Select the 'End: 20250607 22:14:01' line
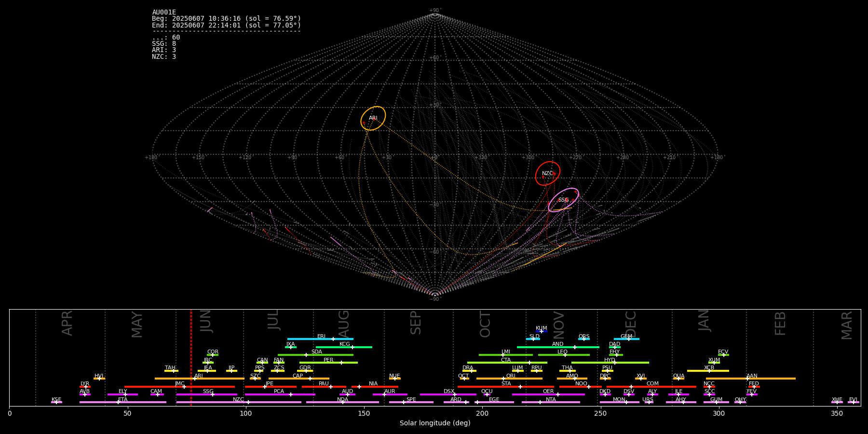868x434 pixels. [x=226, y=25]
